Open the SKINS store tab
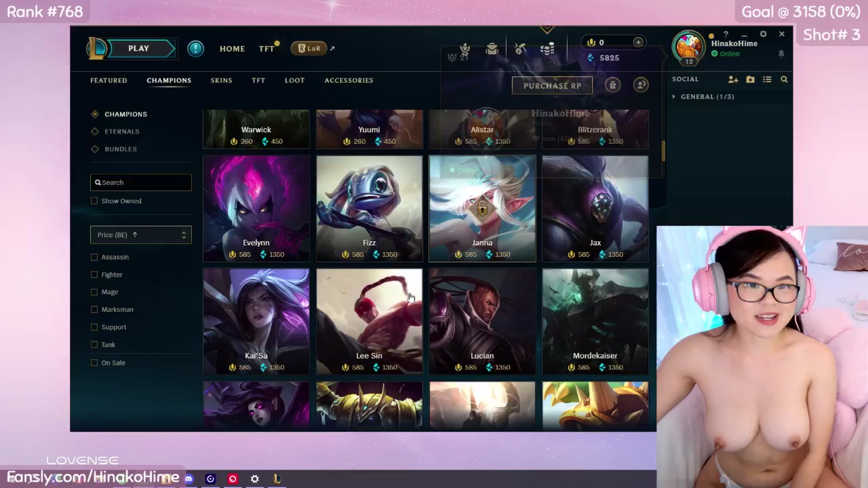 (221, 80)
